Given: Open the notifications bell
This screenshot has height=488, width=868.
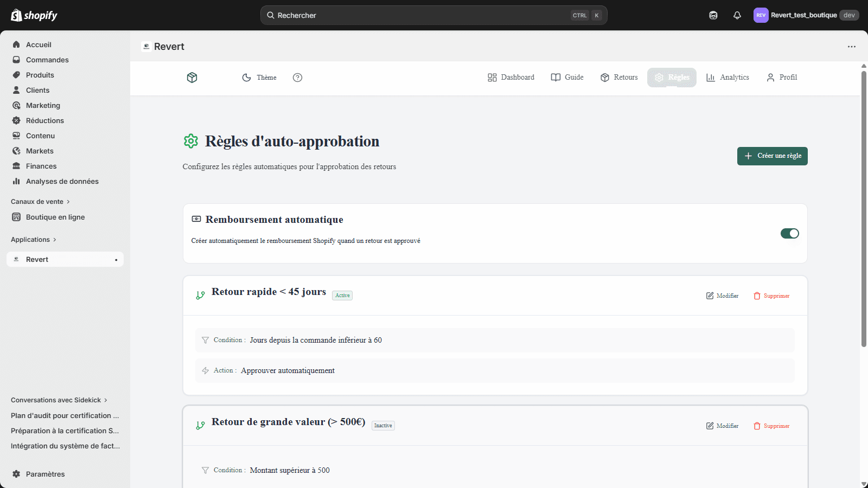Looking at the screenshot, I should [x=737, y=15].
